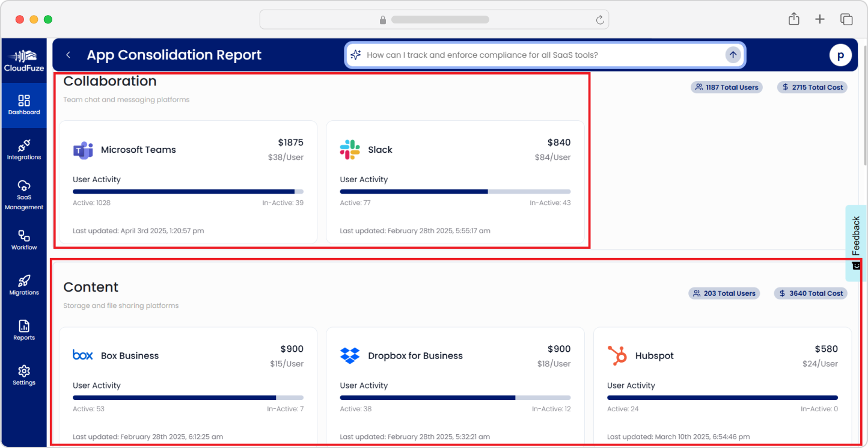Open Integrations in the sidebar

coord(24,150)
